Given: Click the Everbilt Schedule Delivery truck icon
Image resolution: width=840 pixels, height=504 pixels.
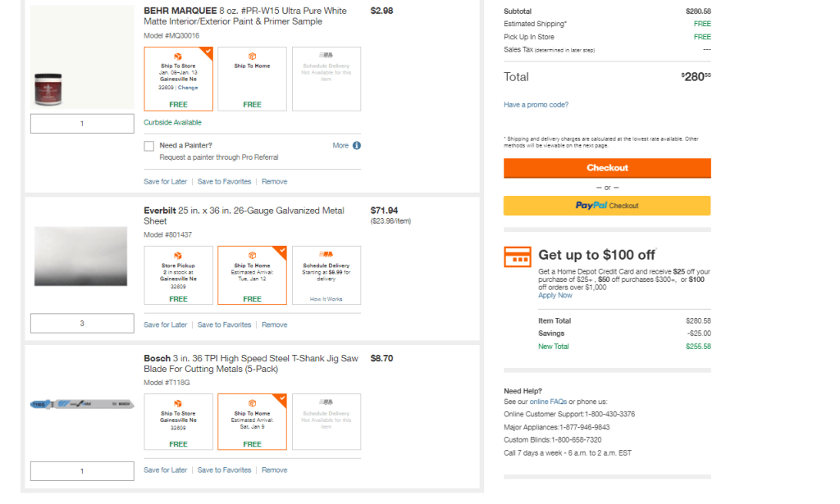Looking at the screenshot, I should [x=326, y=255].
